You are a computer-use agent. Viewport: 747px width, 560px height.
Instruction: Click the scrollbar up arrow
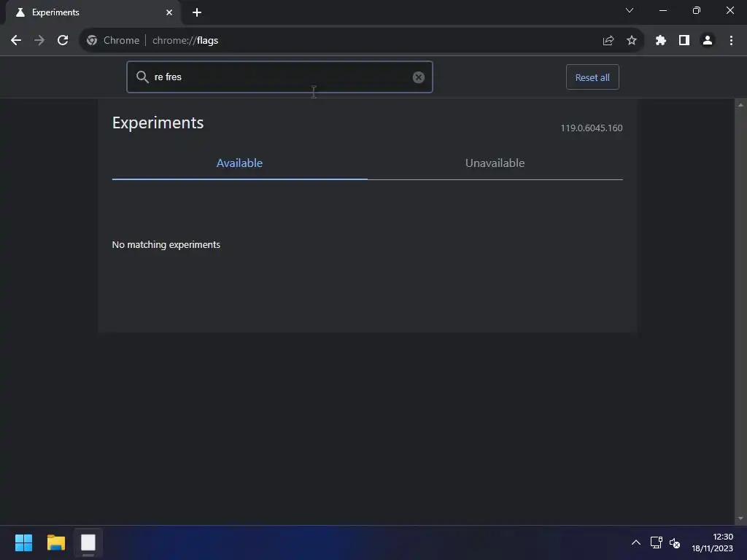tap(740, 105)
